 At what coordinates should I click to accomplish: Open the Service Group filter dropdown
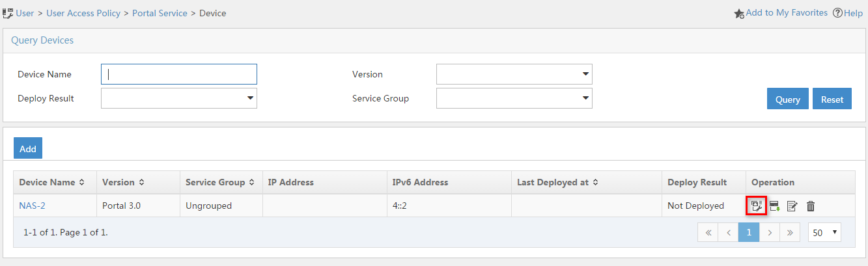click(x=514, y=98)
